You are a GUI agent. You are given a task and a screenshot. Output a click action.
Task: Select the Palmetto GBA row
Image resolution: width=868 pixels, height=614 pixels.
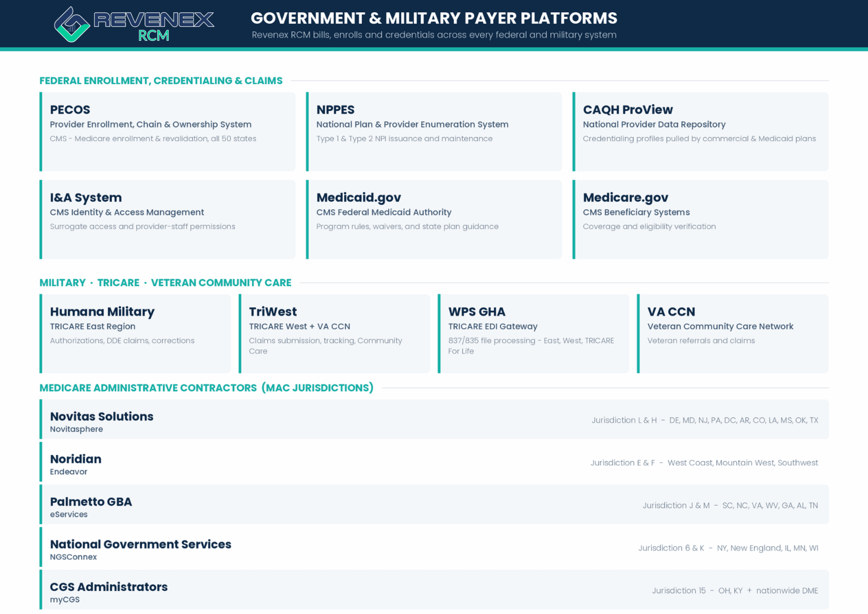tap(434, 504)
